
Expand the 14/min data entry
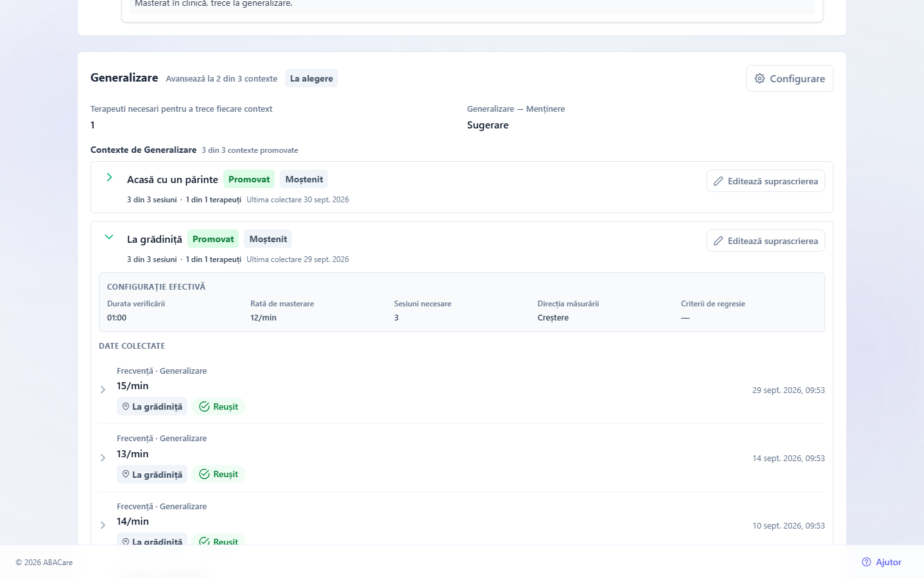pos(103,525)
